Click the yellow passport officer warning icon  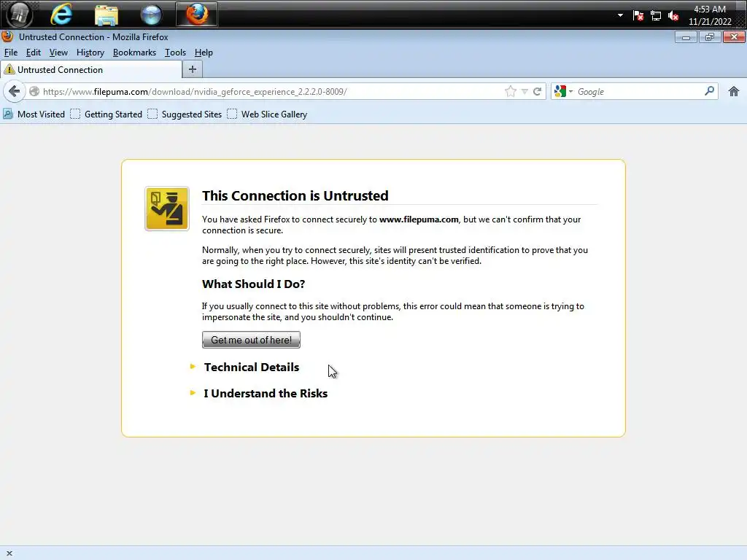167,209
